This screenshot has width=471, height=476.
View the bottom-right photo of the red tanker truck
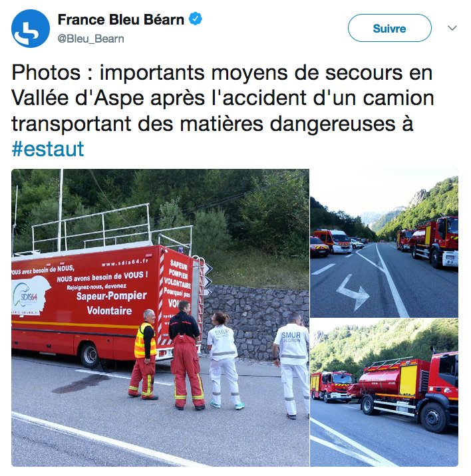(x=384, y=392)
